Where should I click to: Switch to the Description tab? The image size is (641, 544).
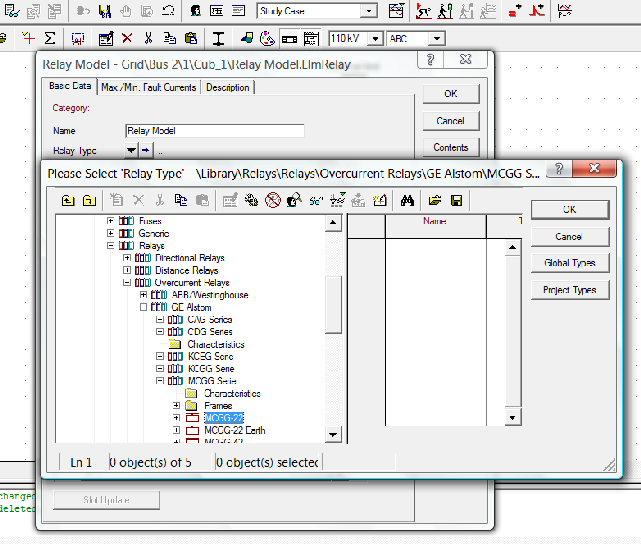tap(228, 87)
